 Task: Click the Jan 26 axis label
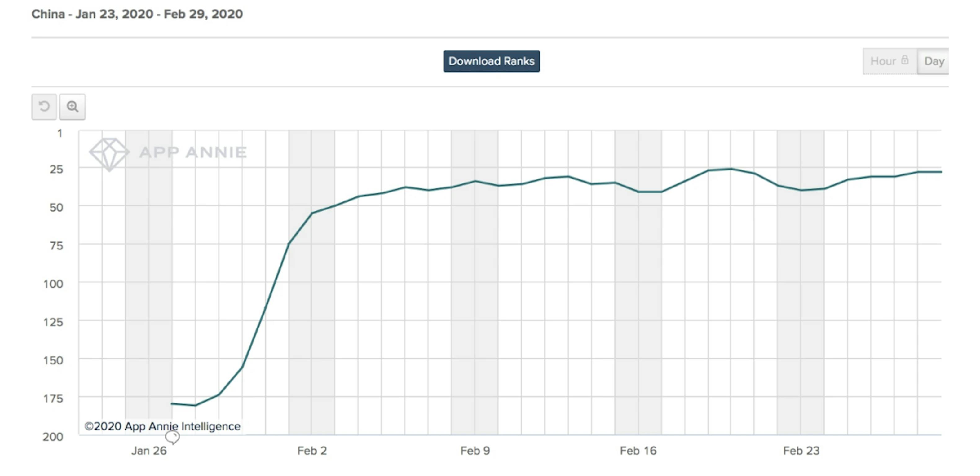[x=149, y=451]
